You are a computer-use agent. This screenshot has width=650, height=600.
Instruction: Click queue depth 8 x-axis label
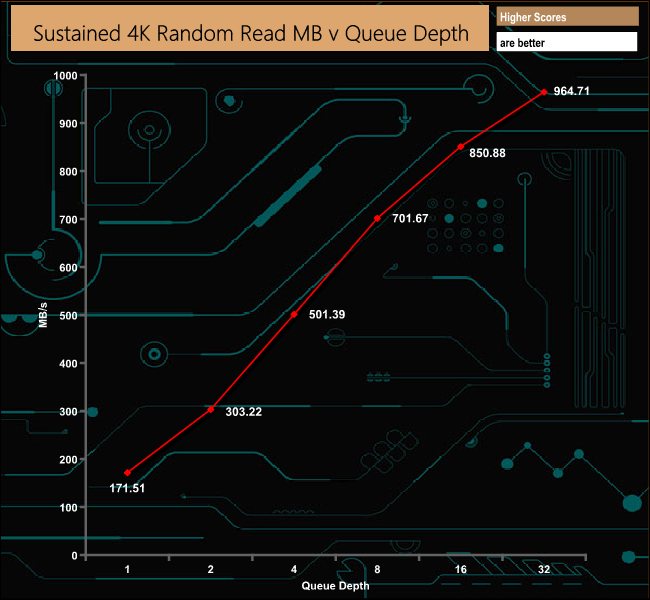tap(377, 569)
